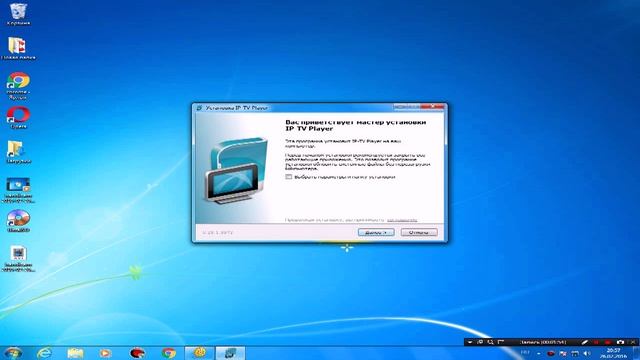Switch to the yellow round app on taskbar
The height and width of the screenshot is (360, 640).
(200, 353)
